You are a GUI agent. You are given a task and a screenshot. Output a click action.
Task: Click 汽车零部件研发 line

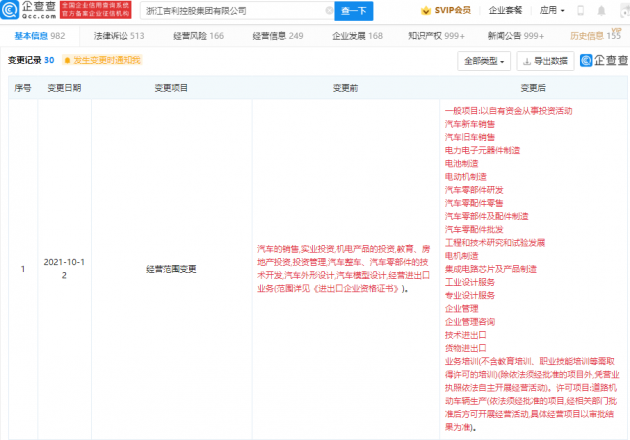(474, 190)
